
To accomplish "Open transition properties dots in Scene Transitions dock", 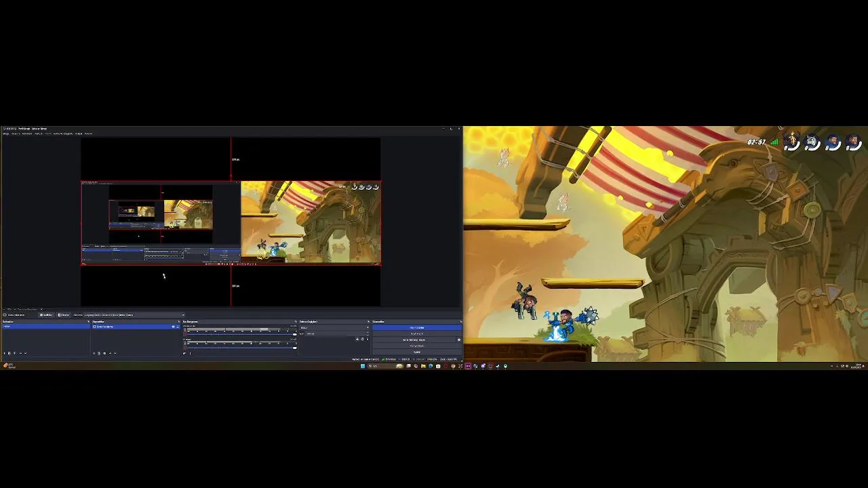I will 368,339.
